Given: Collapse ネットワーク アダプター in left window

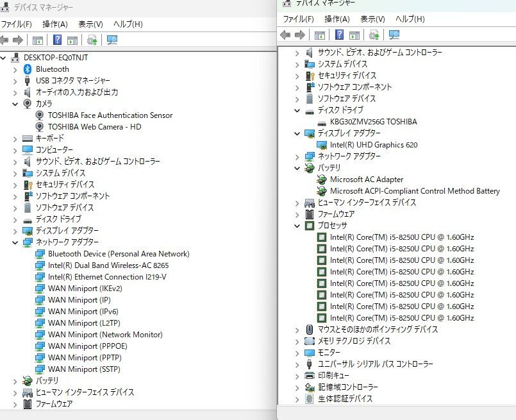Looking at the screenshot, I should point(15,242).
